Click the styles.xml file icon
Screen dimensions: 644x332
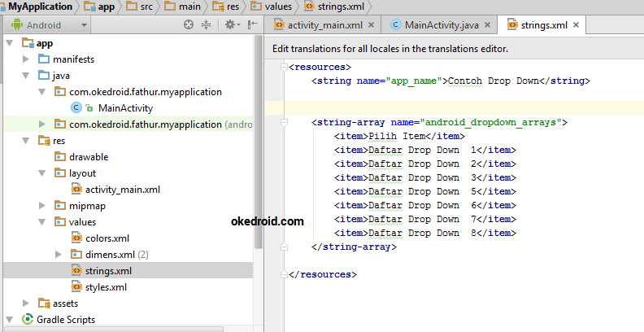tap(76, 286)
